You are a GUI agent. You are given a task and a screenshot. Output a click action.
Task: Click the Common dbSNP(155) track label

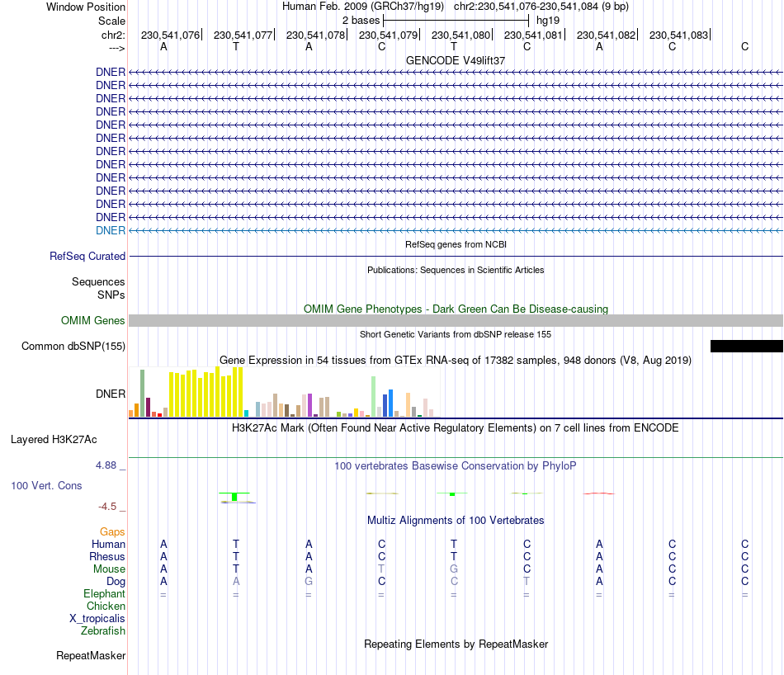pyautogui.click(x=73, y=346)
